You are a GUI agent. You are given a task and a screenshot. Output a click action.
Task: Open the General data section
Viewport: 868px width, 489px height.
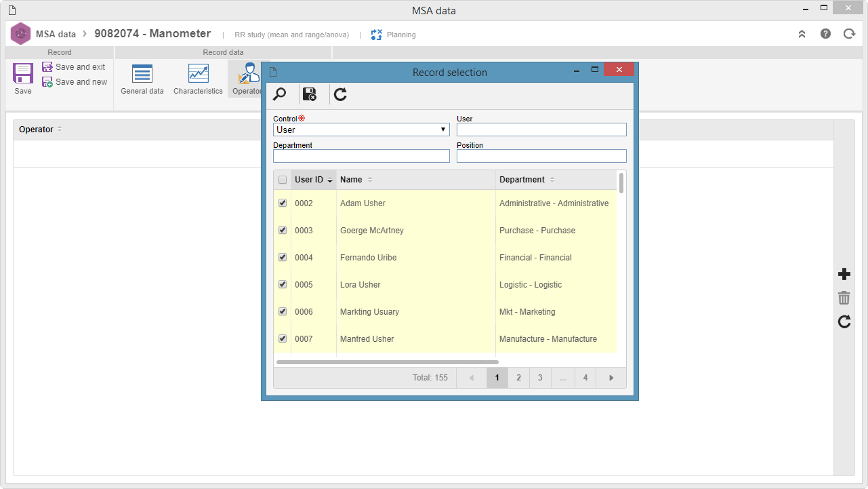point(142,79)
